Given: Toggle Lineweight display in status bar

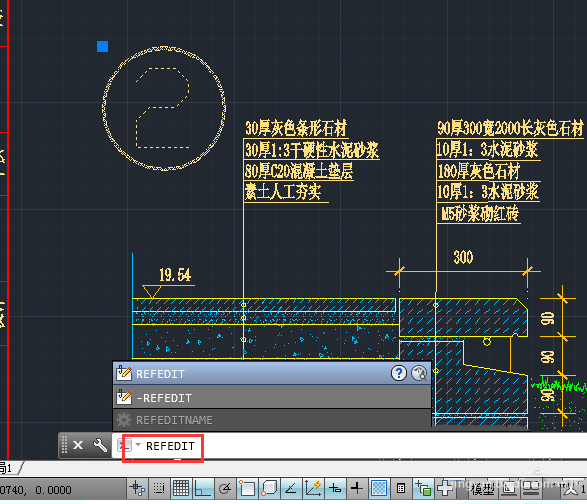Looking at the screenshot, I should [357, 488].
